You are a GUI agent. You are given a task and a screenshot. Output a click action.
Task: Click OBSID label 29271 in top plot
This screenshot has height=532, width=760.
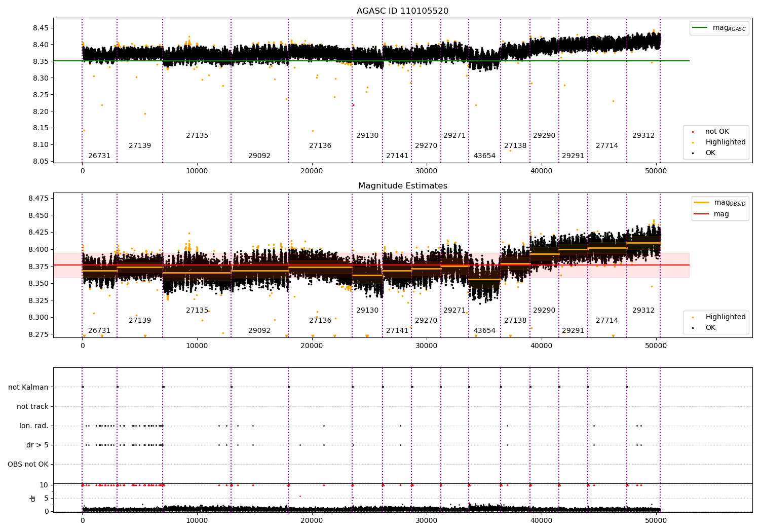coord(454,135)
